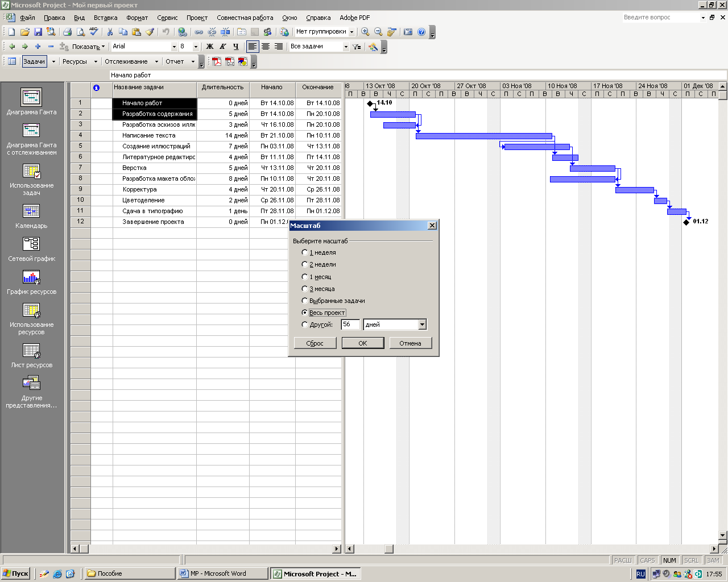Switch to MP - Microsoft Word taskbar button
The width and height of the screenshot is (728, 582).
pos(222,573)
